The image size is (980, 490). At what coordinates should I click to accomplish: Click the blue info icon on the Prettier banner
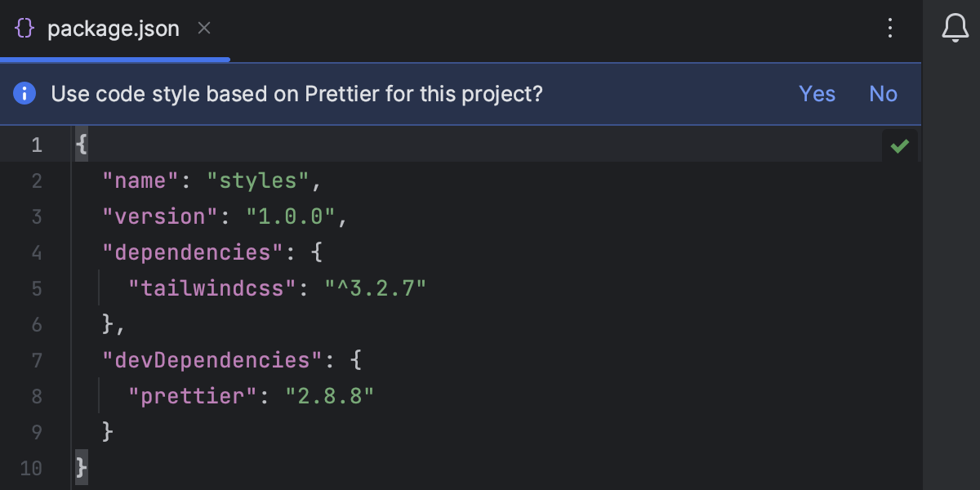[24, 93]
